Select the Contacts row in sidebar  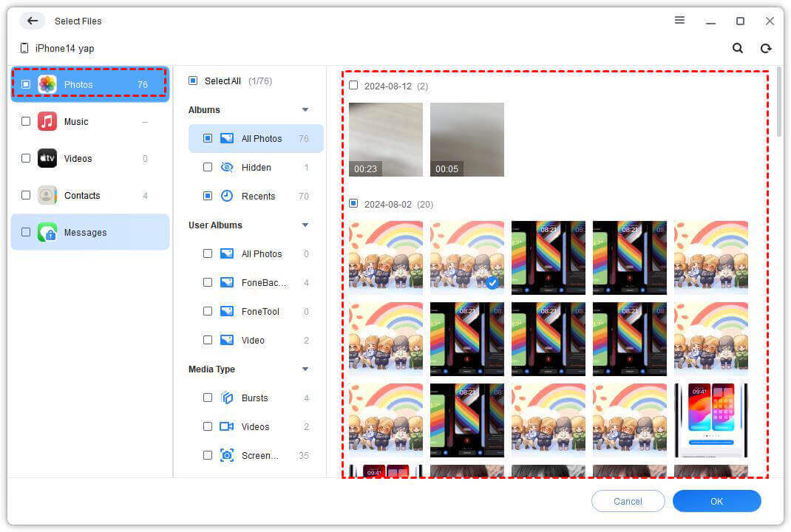point(89,195)
